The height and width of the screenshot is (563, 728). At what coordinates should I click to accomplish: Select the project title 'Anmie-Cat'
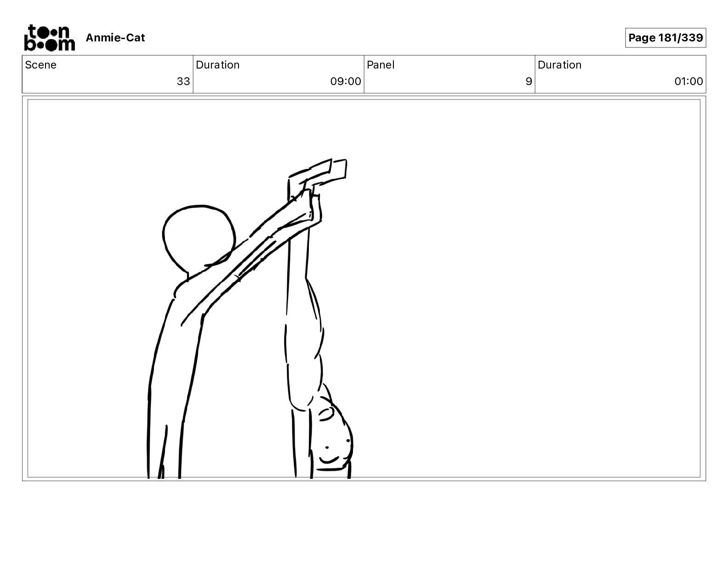115,38
